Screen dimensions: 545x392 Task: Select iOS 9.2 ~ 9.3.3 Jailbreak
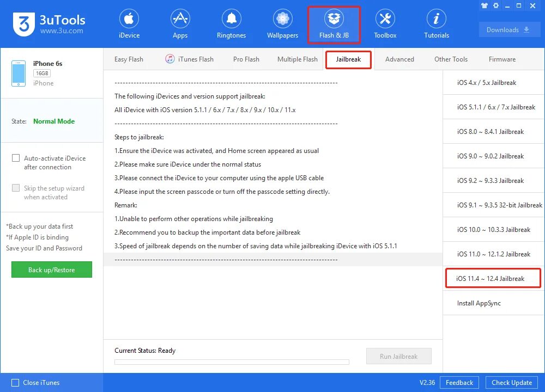tap(494, 181)
